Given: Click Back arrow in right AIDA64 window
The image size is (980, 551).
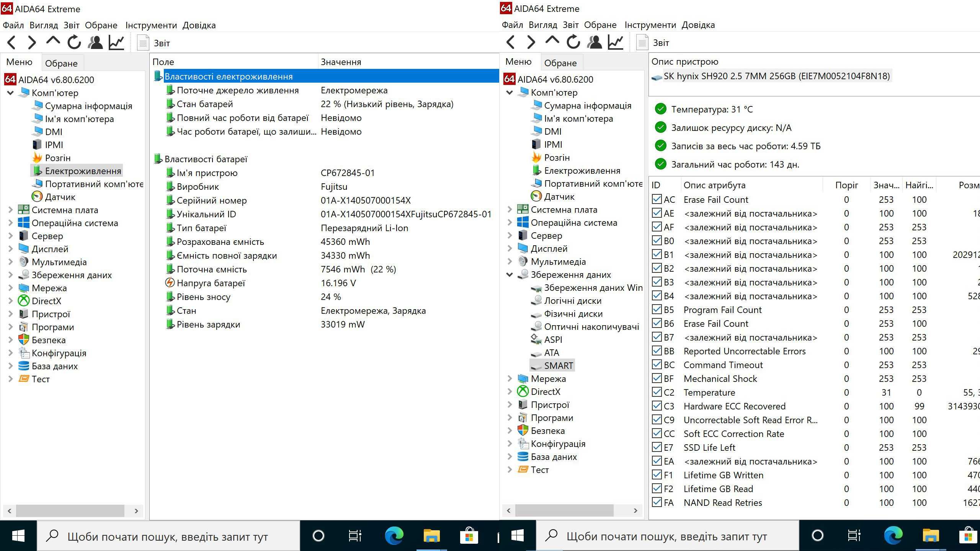Looking at the screenshot, I should [x=511, y=42].
